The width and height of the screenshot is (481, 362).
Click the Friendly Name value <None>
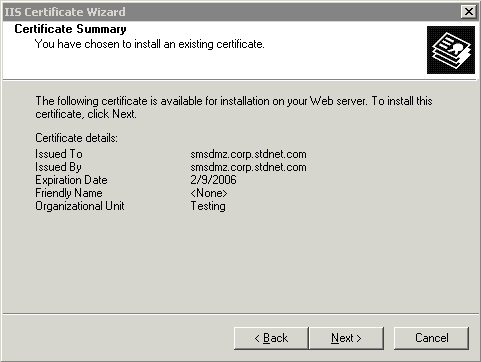pos(209,193)
